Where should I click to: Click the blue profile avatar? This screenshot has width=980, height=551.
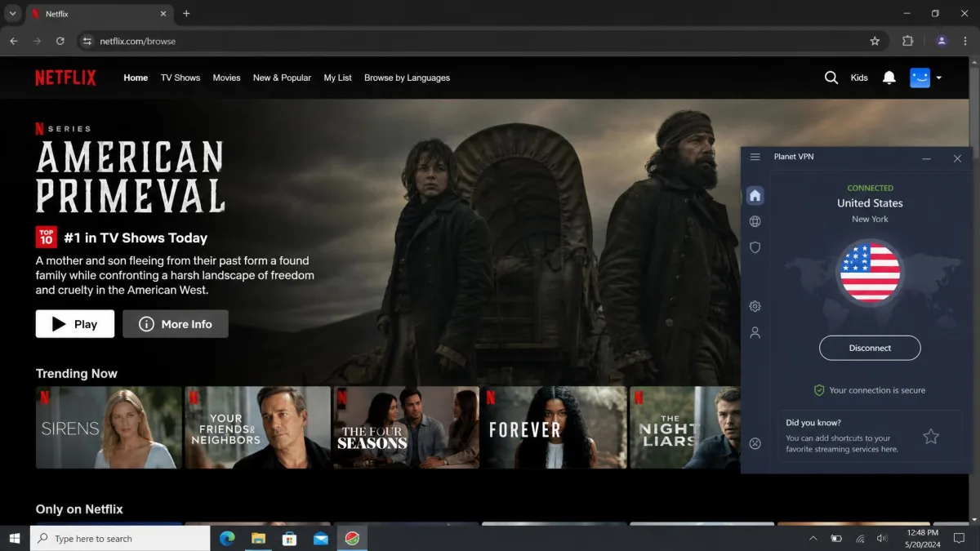(920, 78)
